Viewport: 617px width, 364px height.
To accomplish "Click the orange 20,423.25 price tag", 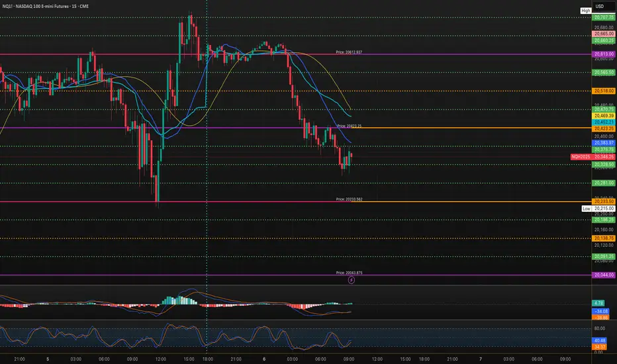I will tap(604, 128).
